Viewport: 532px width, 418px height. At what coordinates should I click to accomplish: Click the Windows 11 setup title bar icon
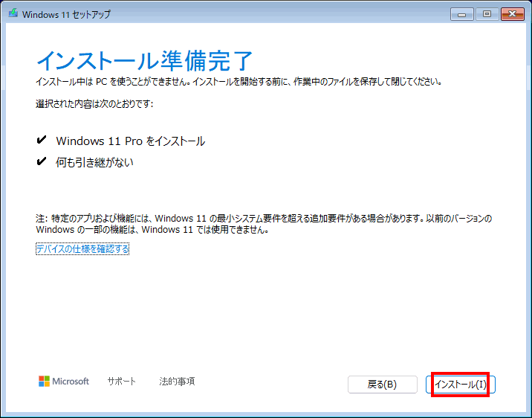click(13, 14)
